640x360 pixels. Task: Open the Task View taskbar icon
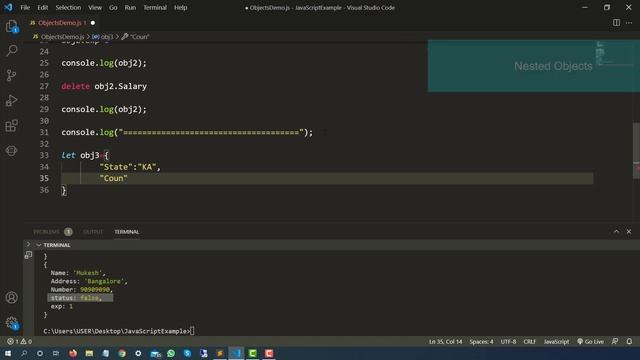56,353
